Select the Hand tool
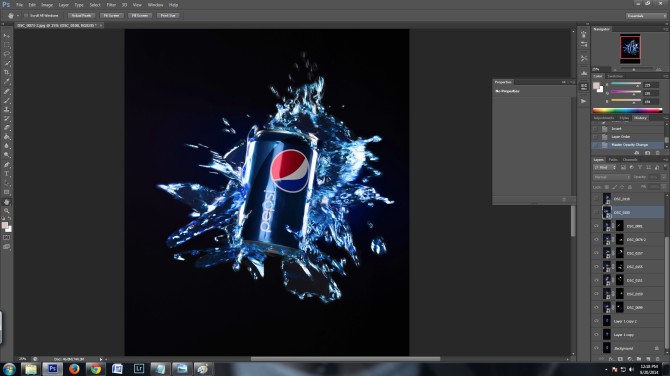Image resolution: width=670 pixels, height=376 pixels. point(7,202)
